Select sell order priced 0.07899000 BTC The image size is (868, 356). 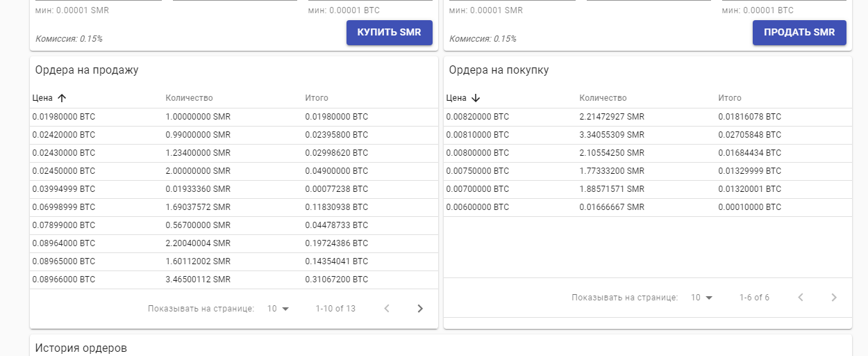click(x=234, y=225)
